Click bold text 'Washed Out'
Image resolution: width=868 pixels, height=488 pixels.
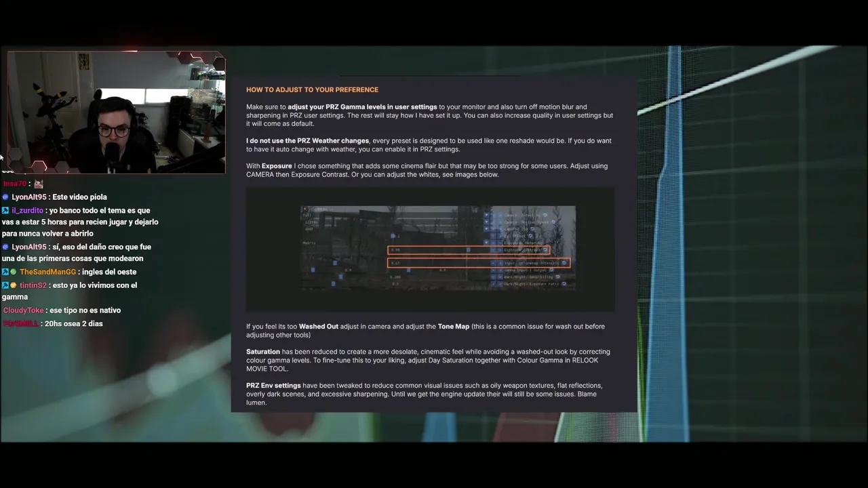click(x=319, y=327)
